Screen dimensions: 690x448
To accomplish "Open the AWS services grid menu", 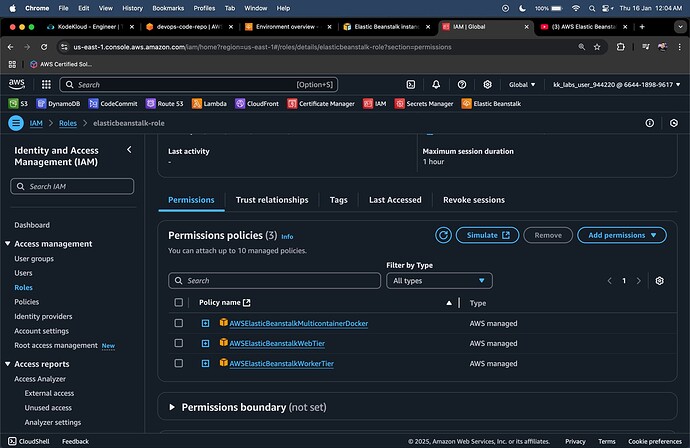I will click(44, 85).
